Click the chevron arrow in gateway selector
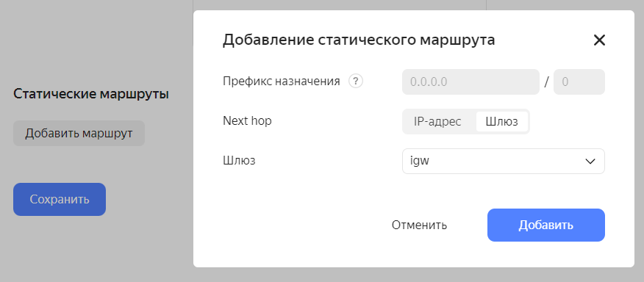644x282 pixels. tap(590, 162)
